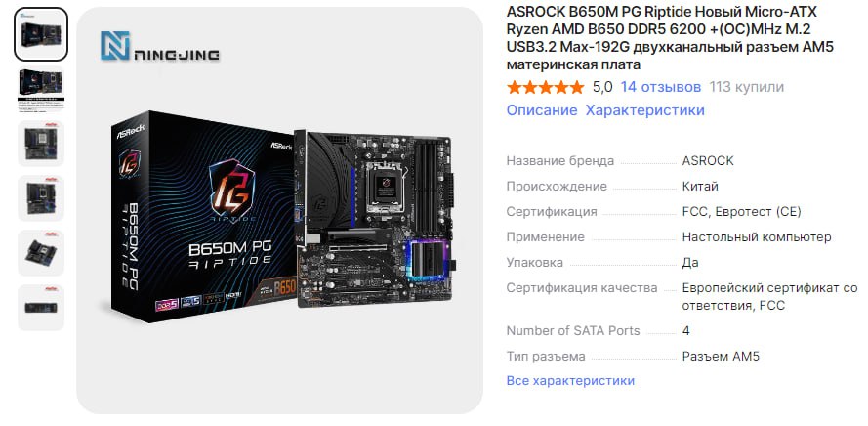Jump to the Характеристики section
Viewport: 868px width, 426px height.
pos(645,110)
